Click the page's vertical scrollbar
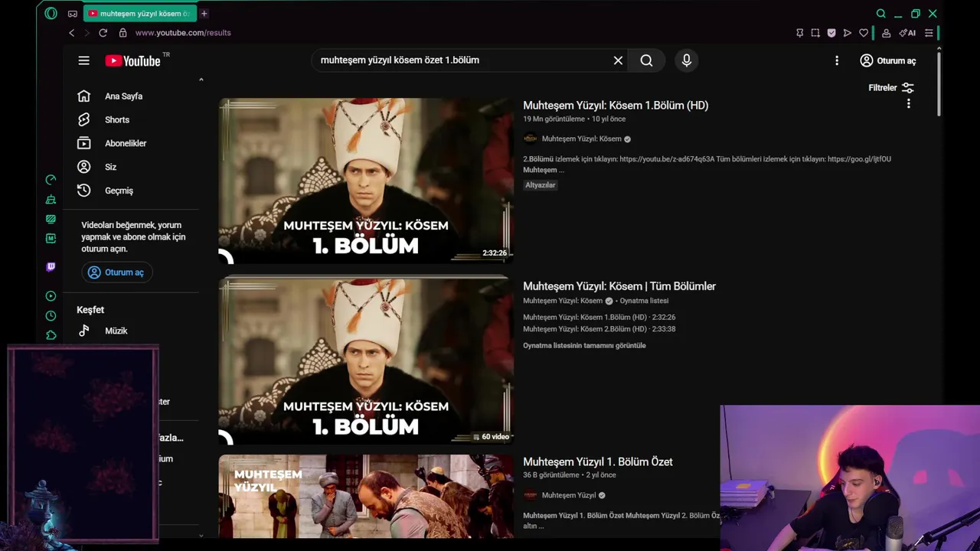The image size is (980, 551). (939, 84)
